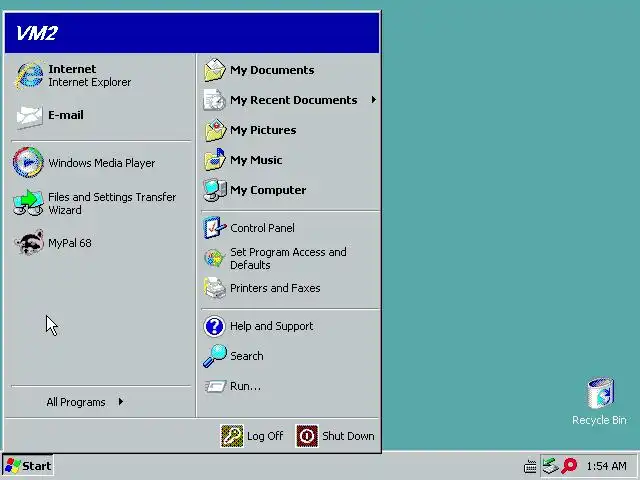This screenshot has height=480, width=640.
Task: Click the My Computer icon
Action: (x=215, y=190)
